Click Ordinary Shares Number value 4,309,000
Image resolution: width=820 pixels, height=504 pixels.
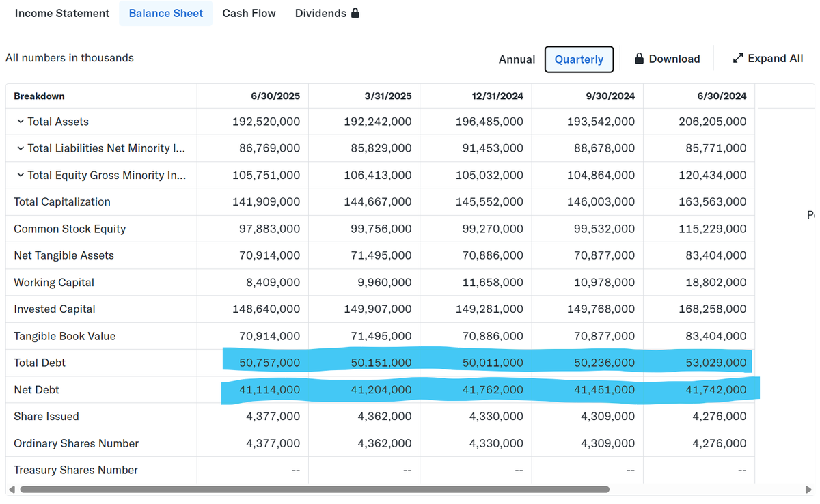tap(607, 443)
